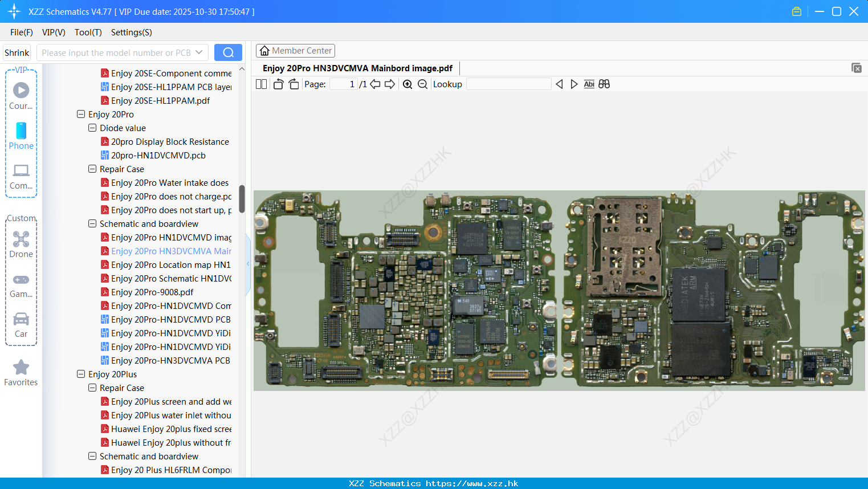Open the File(F) menu

pos(22,32)
